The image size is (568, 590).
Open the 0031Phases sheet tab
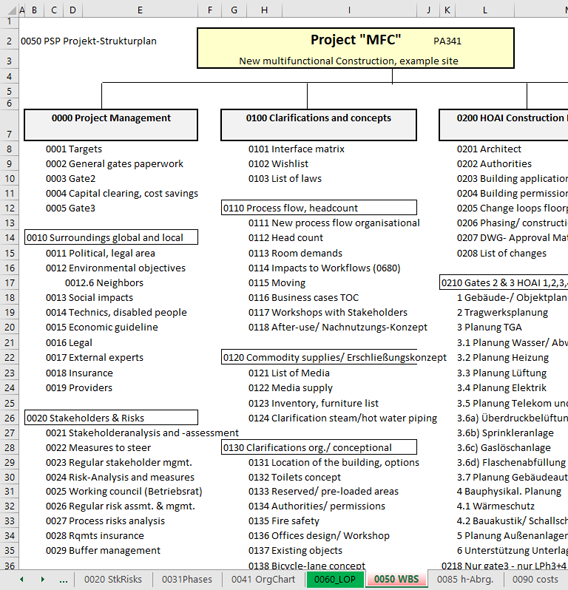[x=187, y=579]
